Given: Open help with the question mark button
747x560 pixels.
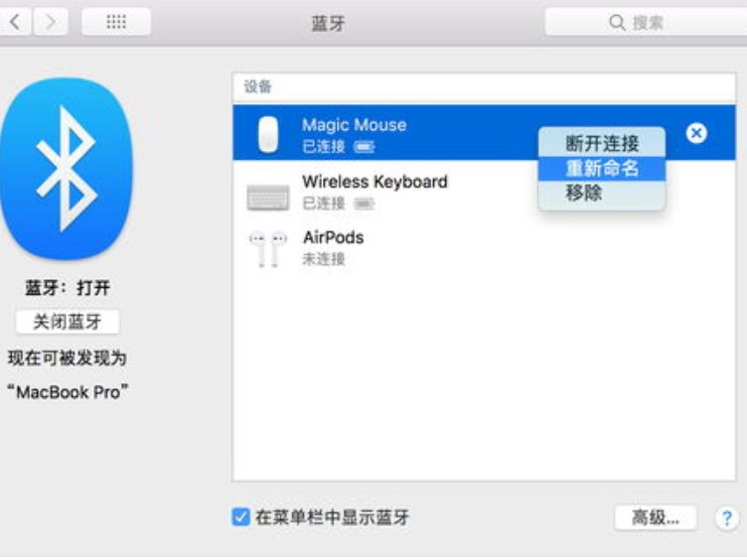Looking at the screenshot, I should (x=727, y=517).
